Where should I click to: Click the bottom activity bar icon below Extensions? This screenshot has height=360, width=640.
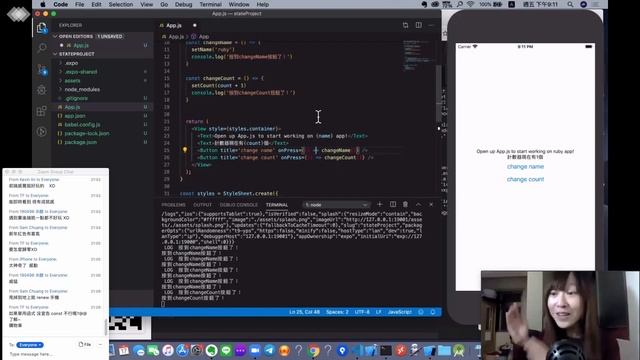click(x=42, y=131)
